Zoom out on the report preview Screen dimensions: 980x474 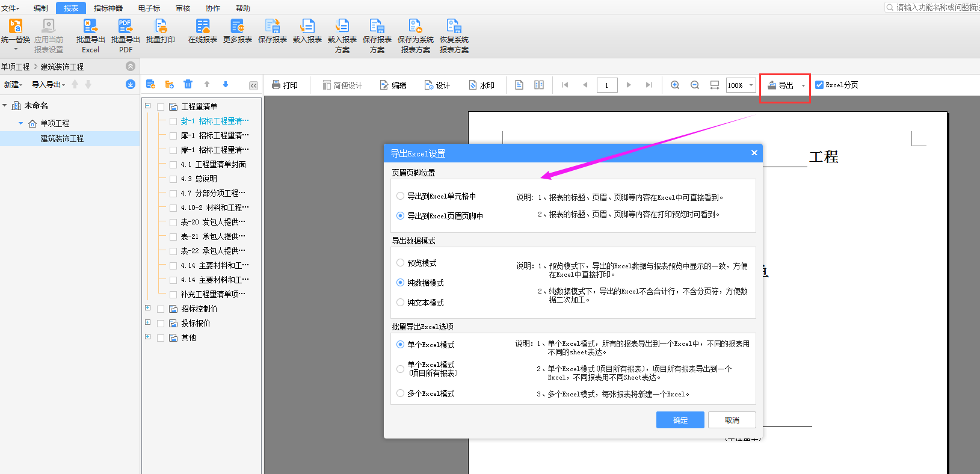[x=695, y=85]
